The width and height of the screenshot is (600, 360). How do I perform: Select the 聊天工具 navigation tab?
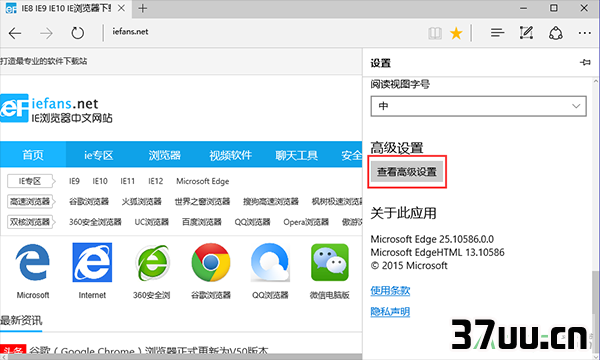click(297, 155)
